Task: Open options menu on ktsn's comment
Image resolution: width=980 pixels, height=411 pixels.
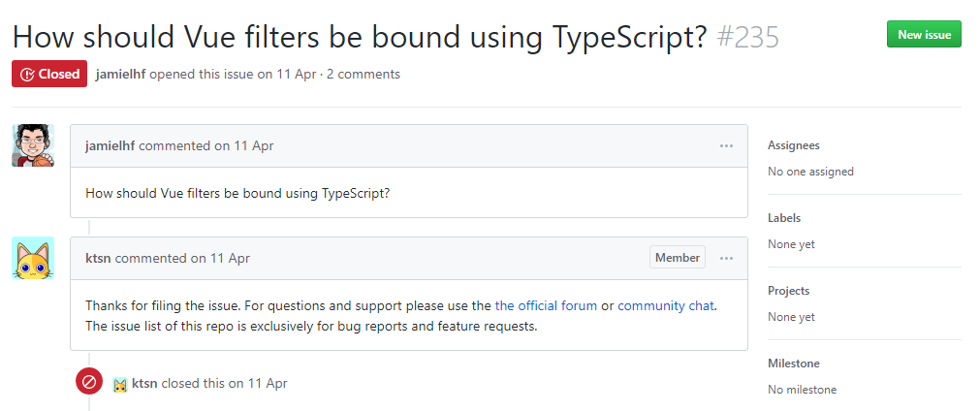Action: pos(726,258)
